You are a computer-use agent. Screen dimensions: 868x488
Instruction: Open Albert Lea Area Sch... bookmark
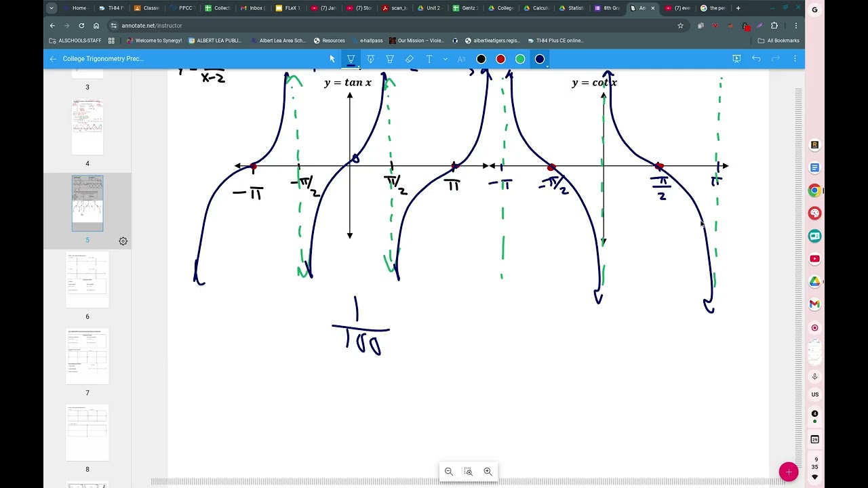[278, 41]
